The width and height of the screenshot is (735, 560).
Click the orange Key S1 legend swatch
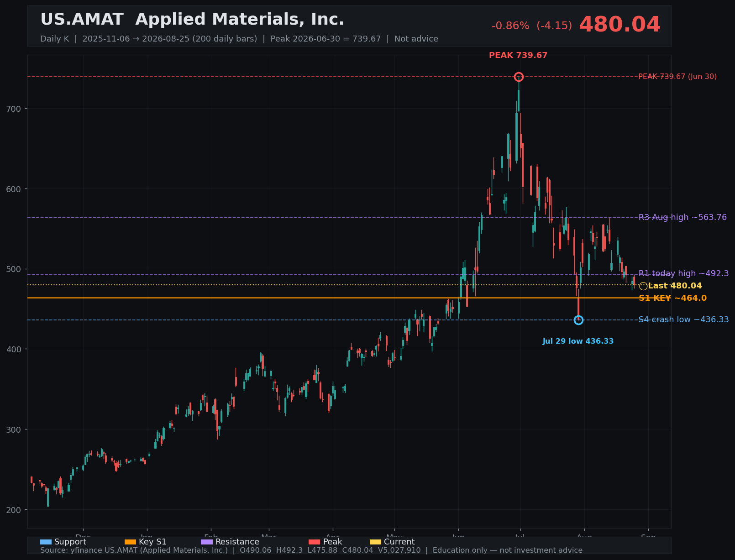131,542
